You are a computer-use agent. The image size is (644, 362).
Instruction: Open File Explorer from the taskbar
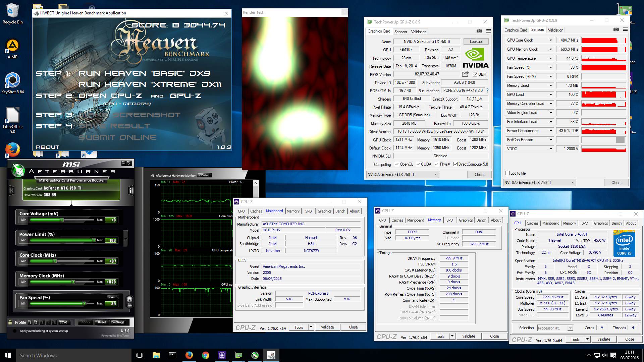click(156, 355)
